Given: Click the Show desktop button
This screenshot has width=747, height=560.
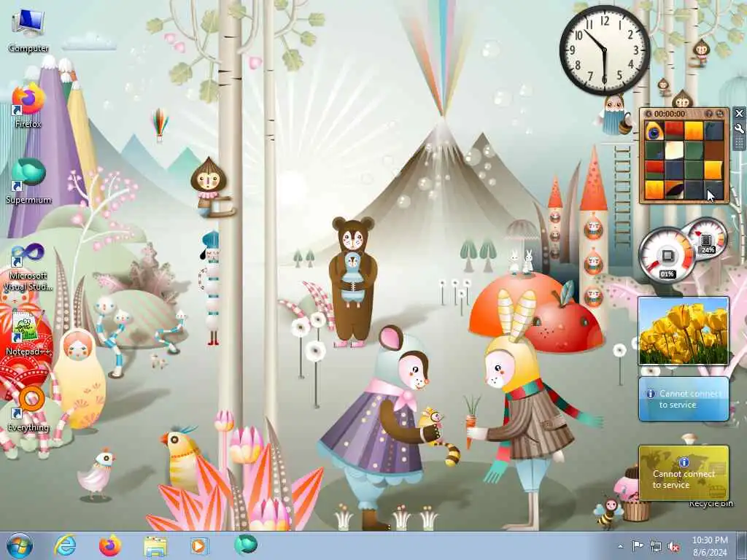Looking at the screenshot, I should pos(742,545).
